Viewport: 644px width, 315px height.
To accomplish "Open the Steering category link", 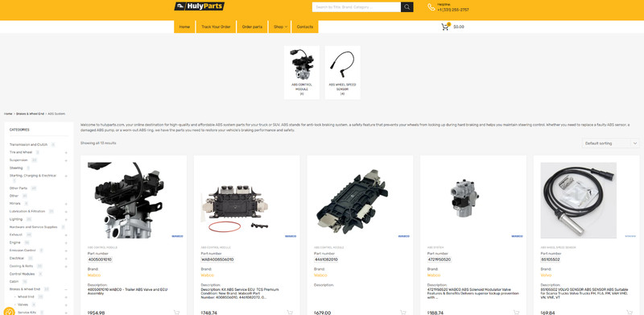I will pyautogui.click(x=16, y=168).
